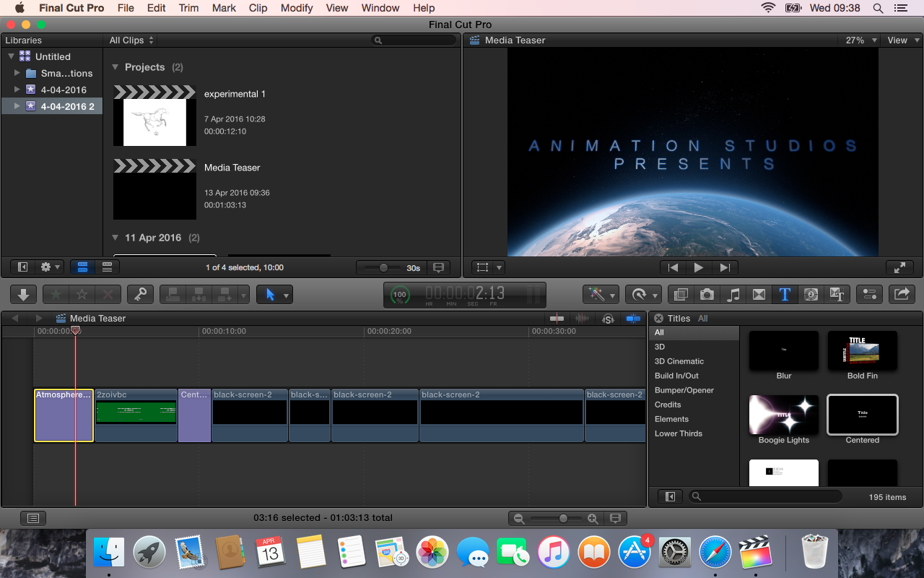
Task: Open clip appearance options in timeline
Action: (615, 518)
